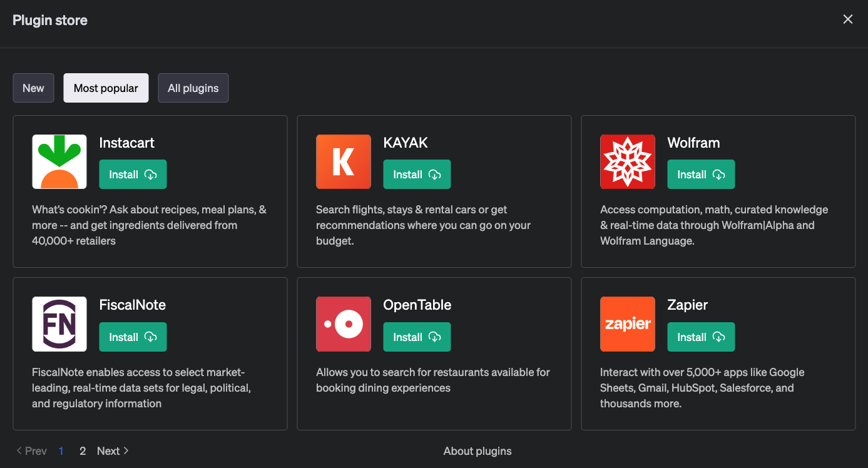Image resolution: width=868 pixels, height=468 pixels.
Task: Go to page 2 of plugins
Action: tap(83, 451)
